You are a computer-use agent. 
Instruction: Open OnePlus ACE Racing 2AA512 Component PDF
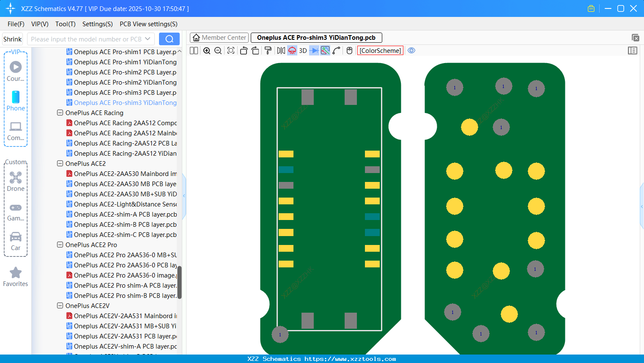pyautogui.click(x=121, y=123)
